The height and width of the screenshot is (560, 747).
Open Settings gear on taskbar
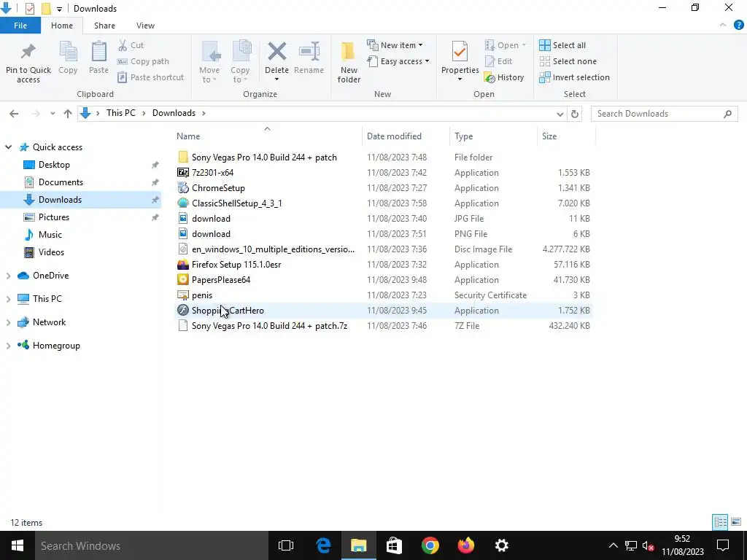[x=502, y=545]
